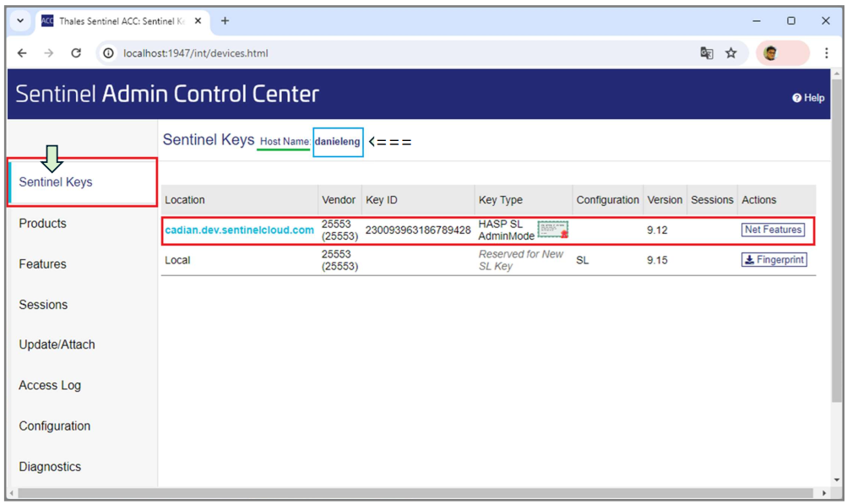Image resolution: width=847 pixels, height=504 pixels.
Task: View site information for localhost
Action: 109,53
